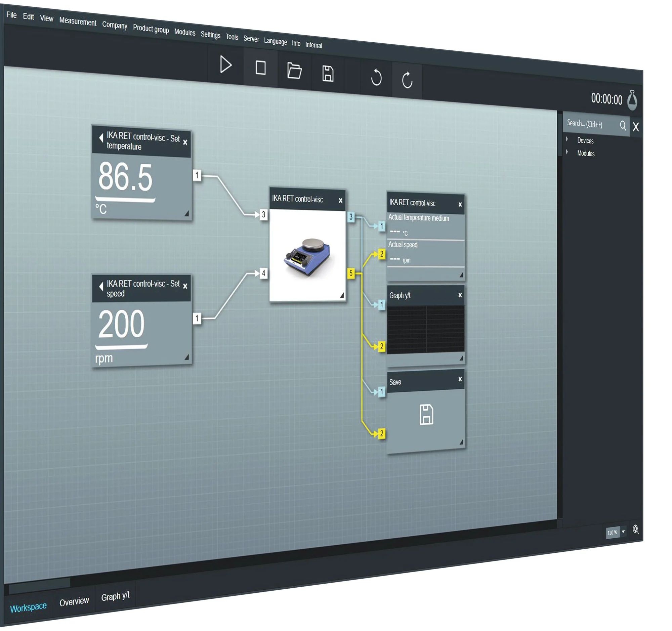Close the Save block
Image resolution: width=672 pixels, height=631 pixels.
pyautogui.click(x=460, y=379)
